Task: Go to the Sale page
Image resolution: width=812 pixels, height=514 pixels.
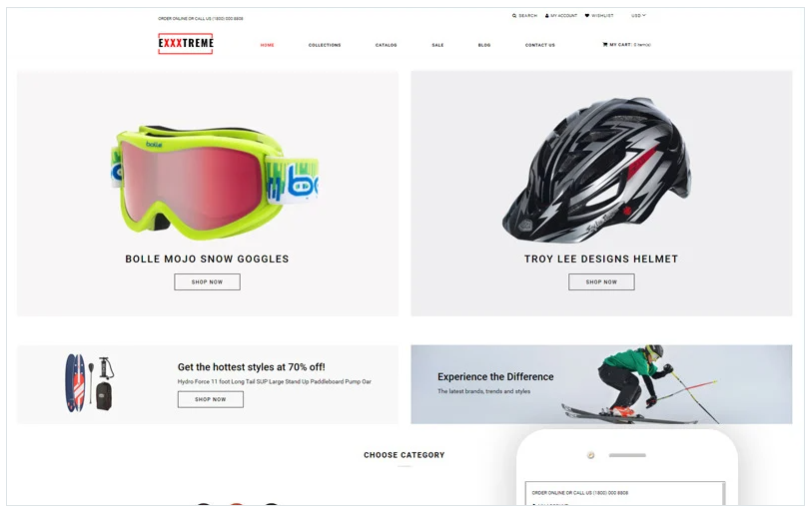Action: (437, 45)
